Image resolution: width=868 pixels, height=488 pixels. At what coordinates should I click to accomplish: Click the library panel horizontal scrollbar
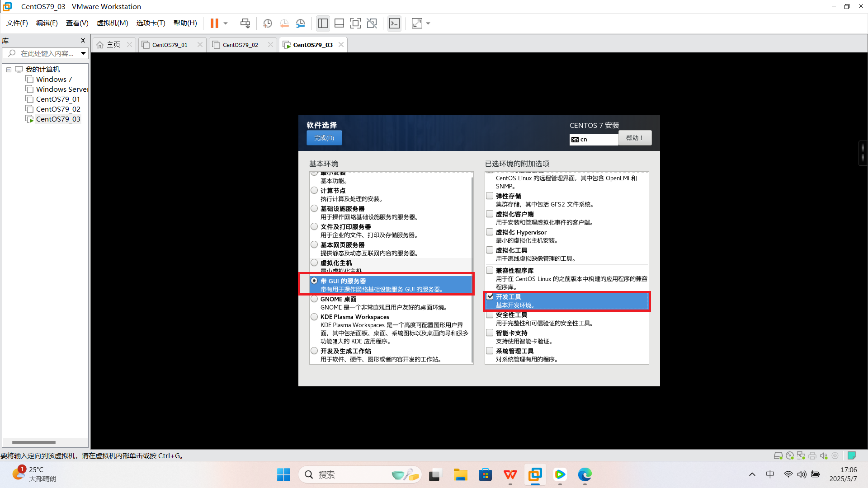(x=34, y=442)
